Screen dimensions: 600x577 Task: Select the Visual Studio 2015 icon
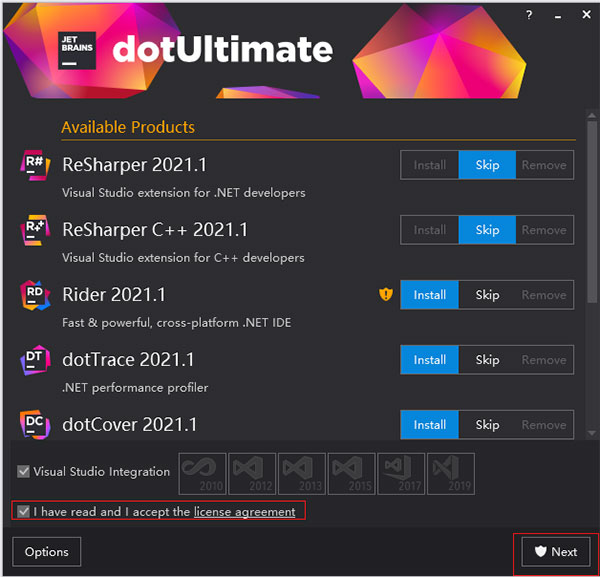click(x=352, y=474)
